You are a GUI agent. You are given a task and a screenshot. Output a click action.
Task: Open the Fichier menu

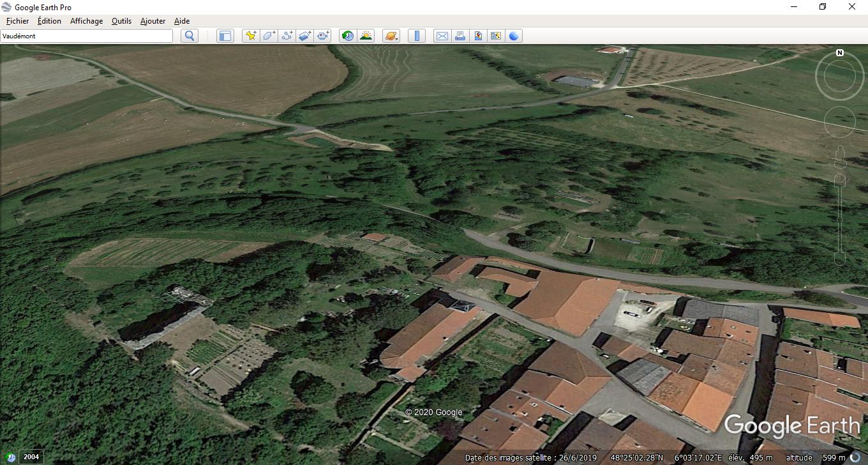coord(17,21)
